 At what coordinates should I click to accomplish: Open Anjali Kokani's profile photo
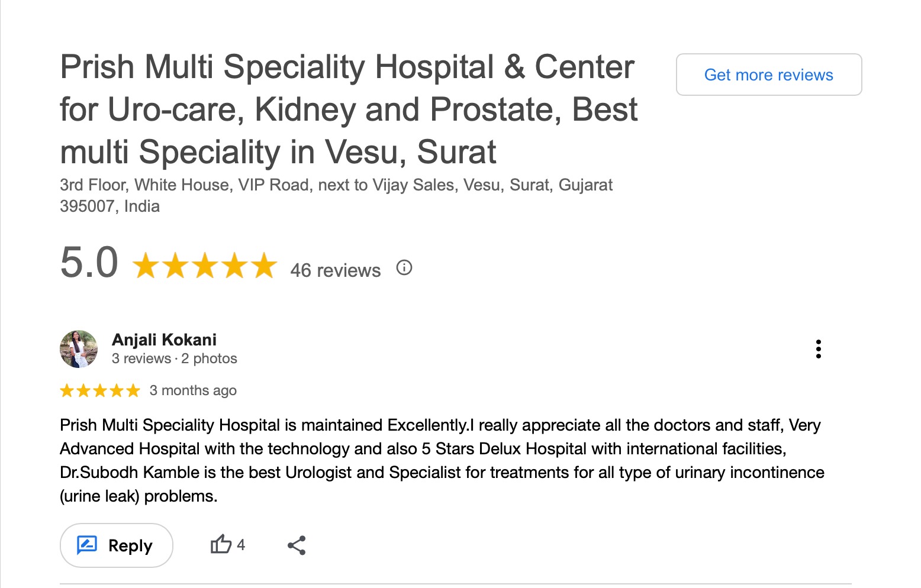coord(79,349)
